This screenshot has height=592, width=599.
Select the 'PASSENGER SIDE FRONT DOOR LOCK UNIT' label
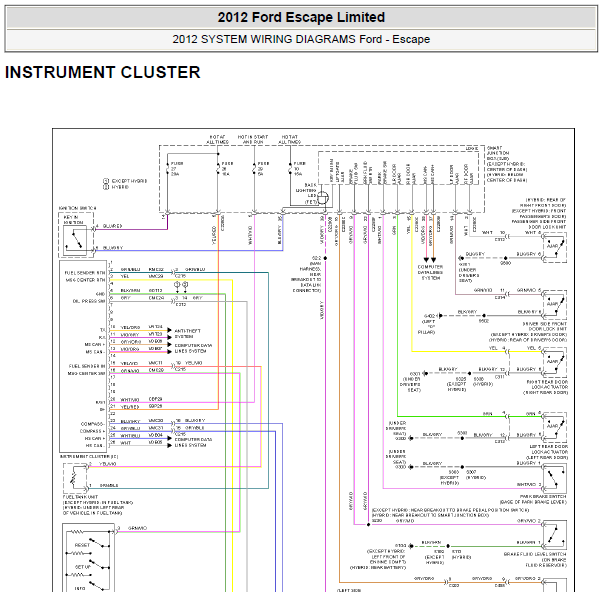[539, 224]
